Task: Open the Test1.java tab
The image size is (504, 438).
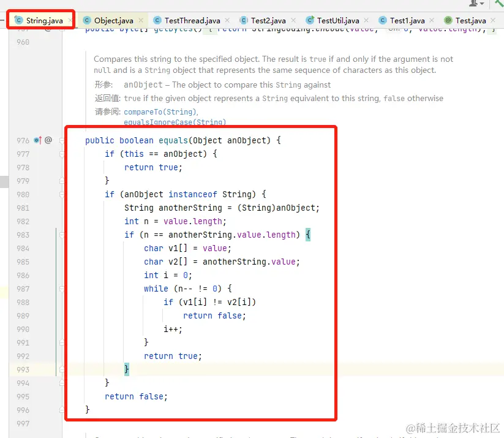Action: (x=407, y=21)
